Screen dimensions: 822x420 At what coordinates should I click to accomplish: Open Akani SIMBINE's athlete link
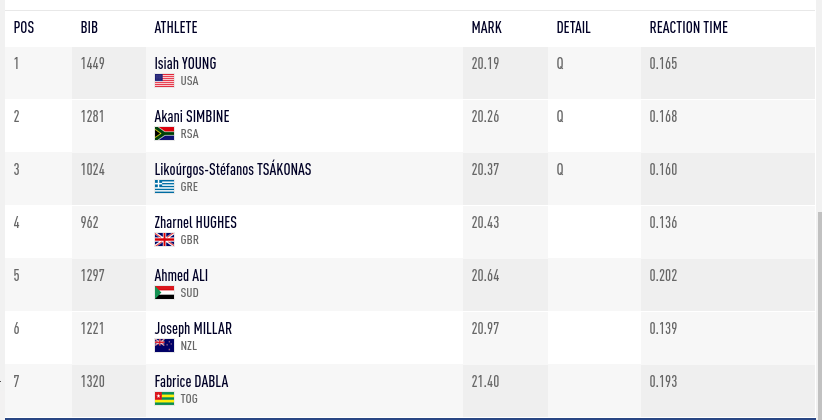coord(192,116)
